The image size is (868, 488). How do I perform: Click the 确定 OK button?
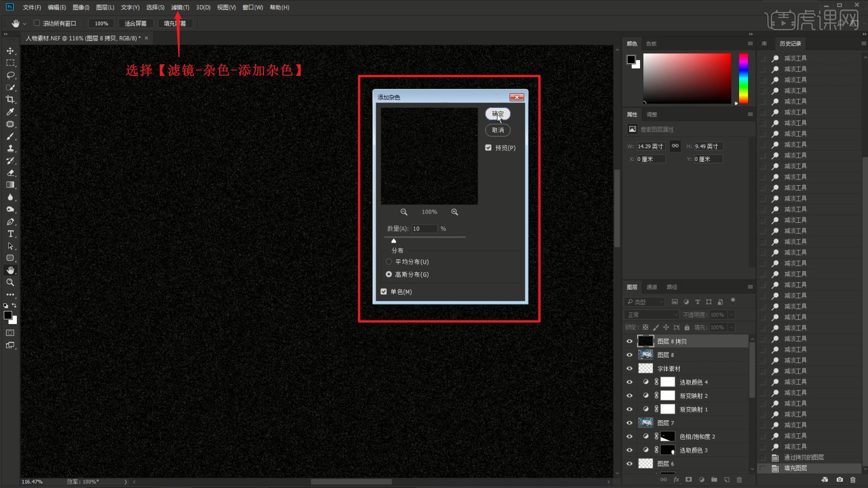pos(498,114)
